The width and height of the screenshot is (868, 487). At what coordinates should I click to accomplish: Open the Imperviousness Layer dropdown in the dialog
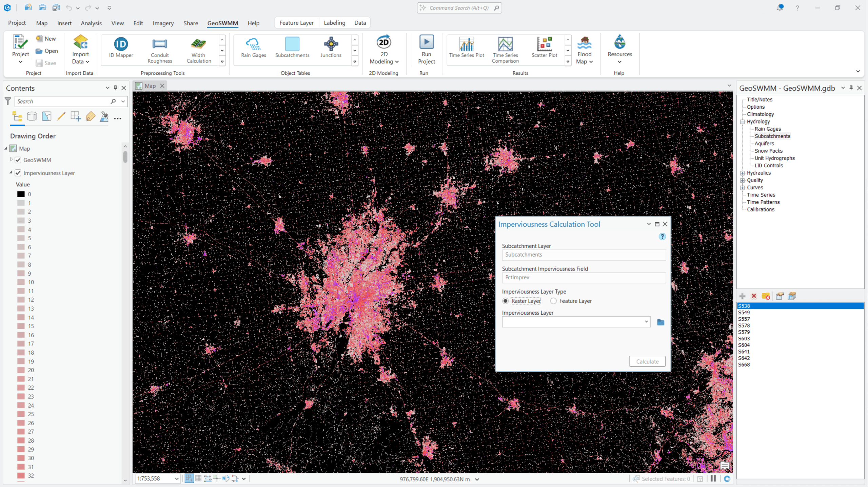[x=646, y=322]
